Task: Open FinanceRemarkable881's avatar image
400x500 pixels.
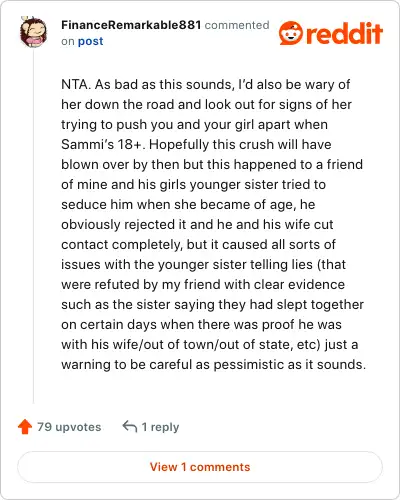Action: pyautogui.click(x=33, y=32)
